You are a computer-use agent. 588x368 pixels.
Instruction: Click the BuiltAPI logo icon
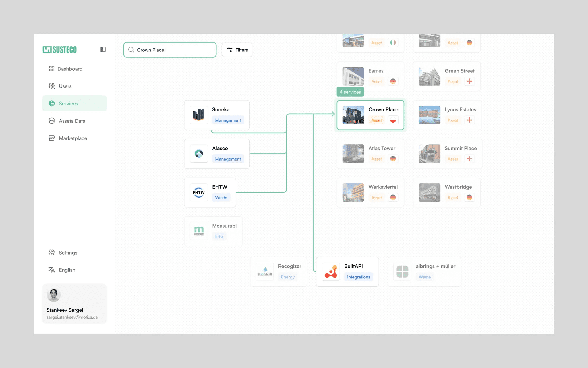pyautogui.click(x=331, y=271)
